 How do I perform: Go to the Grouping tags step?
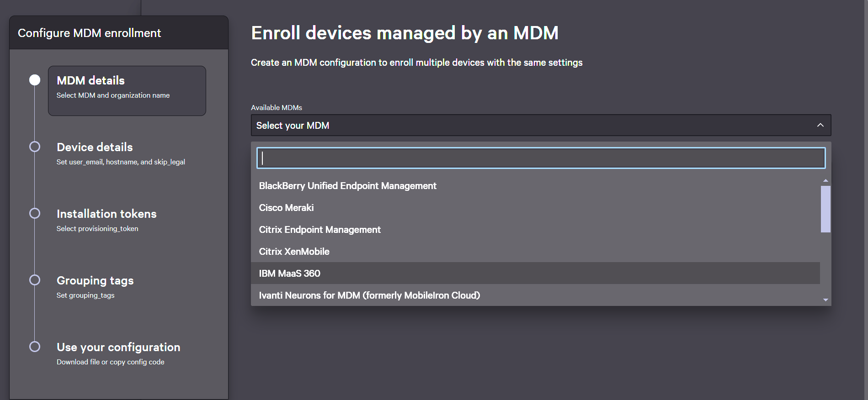pyautogui.click(x=95, y=287)
